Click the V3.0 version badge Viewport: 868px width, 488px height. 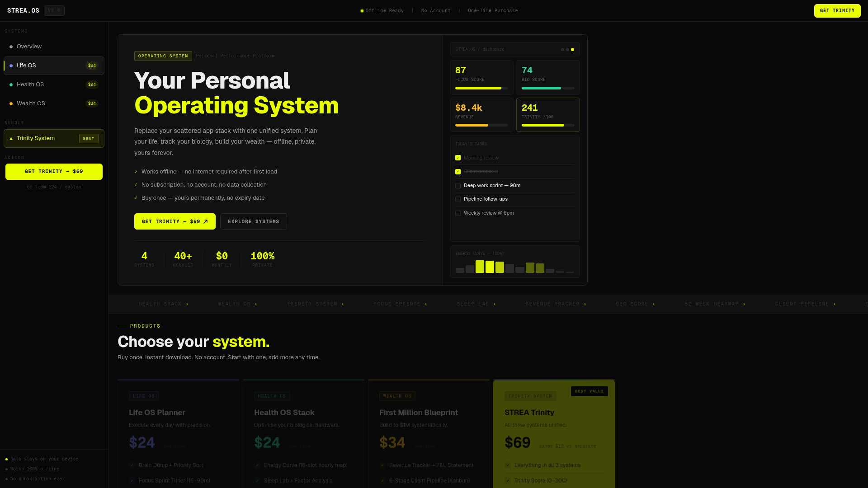coord(54,10)
